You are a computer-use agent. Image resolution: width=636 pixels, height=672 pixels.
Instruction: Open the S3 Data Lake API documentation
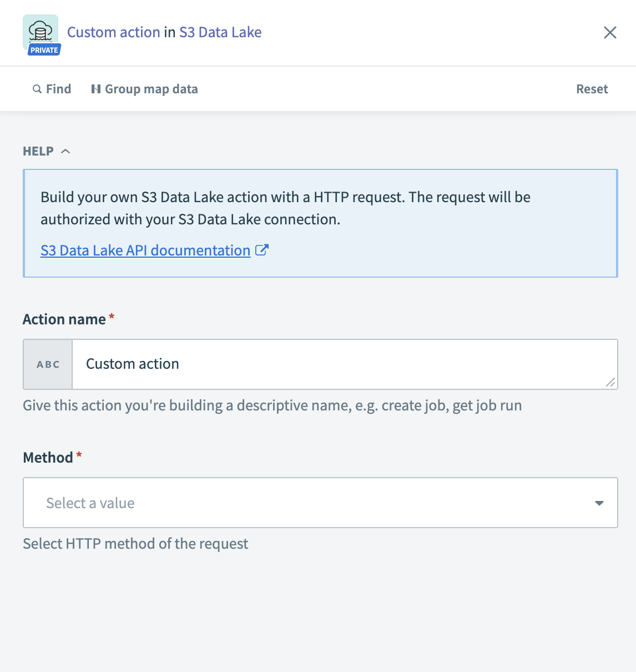145,250
